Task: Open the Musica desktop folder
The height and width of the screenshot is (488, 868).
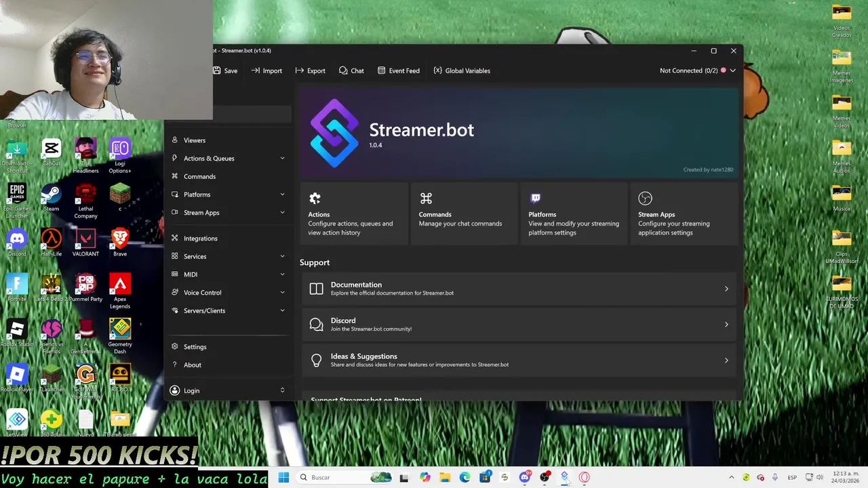Action: [842, 199]
